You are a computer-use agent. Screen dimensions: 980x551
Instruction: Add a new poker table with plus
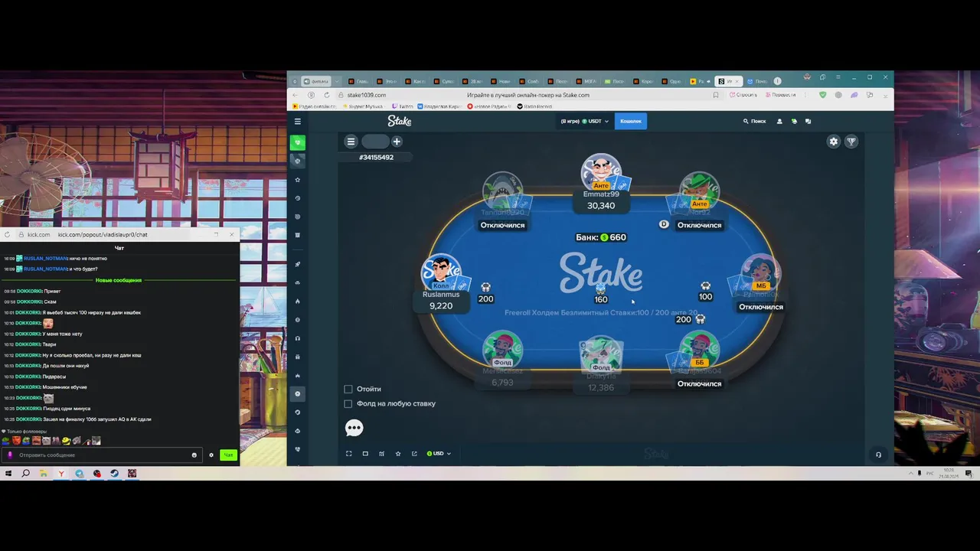(397, 142)
